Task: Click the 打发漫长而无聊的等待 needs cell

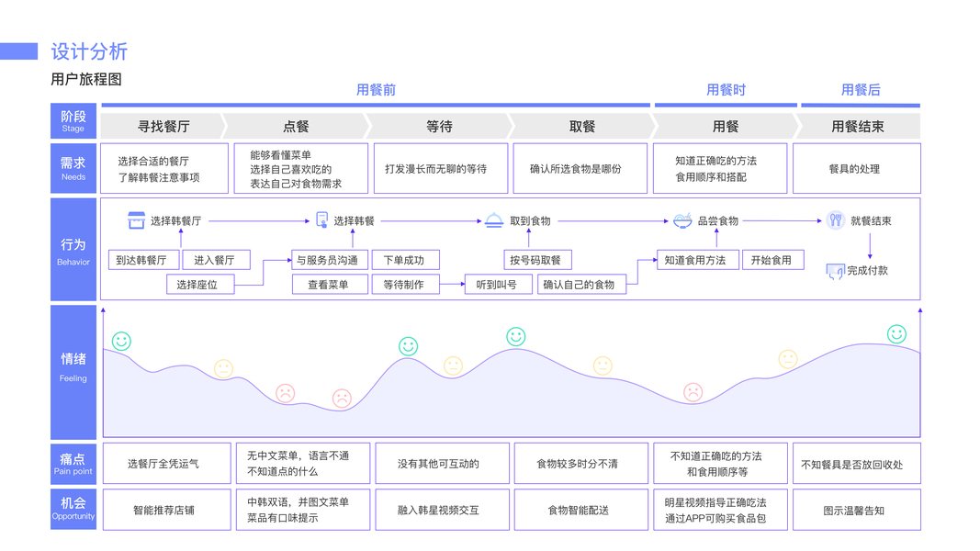Action: point(441,169)
